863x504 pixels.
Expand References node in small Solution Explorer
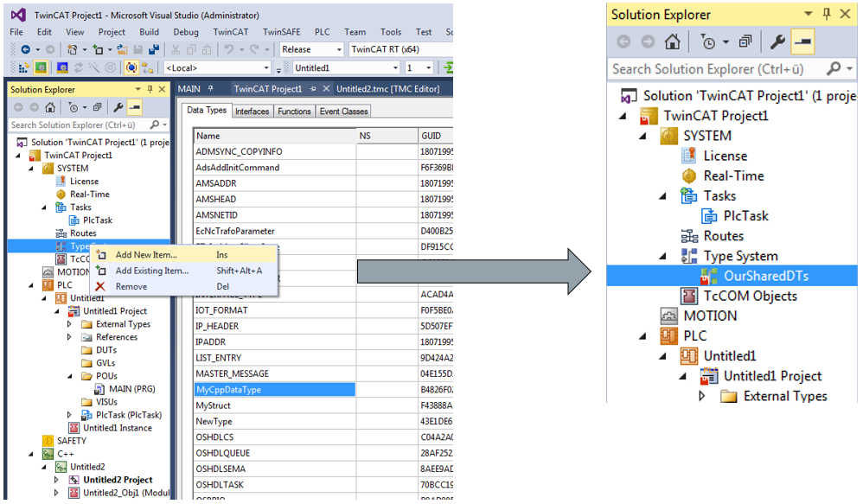(x=69, y=337)
